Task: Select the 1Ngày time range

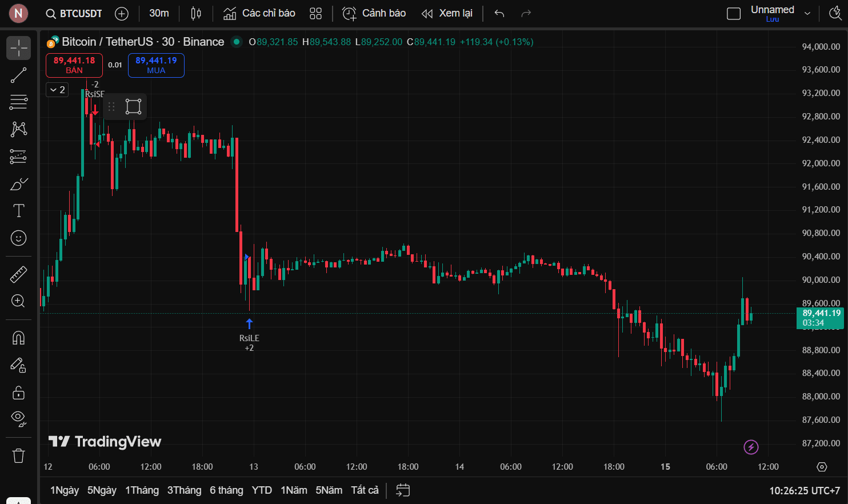Action: tap(65, 490)
